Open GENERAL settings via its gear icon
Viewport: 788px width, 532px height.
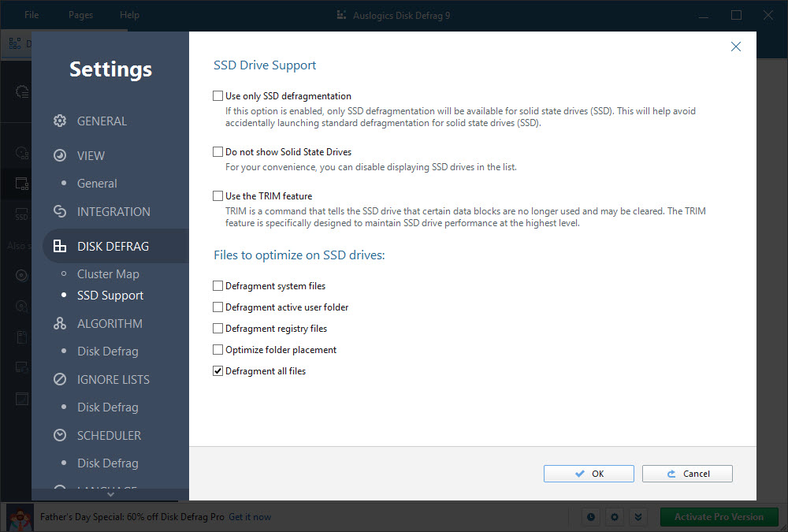60,121
